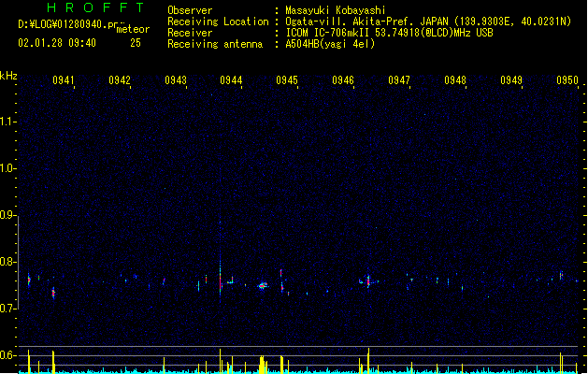Click the Receiving antenna label
The width and height of the screenshot is (588, 374).
[215, 44]
